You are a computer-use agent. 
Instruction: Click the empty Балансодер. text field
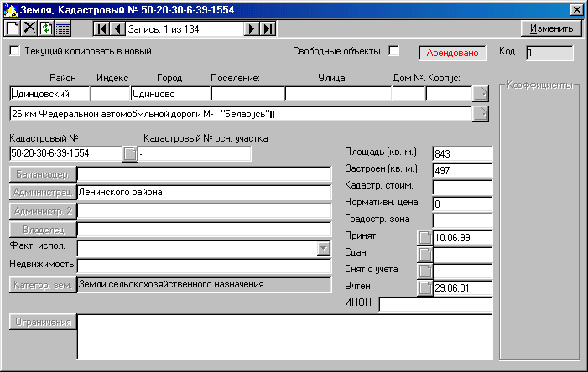click(204, 174)
